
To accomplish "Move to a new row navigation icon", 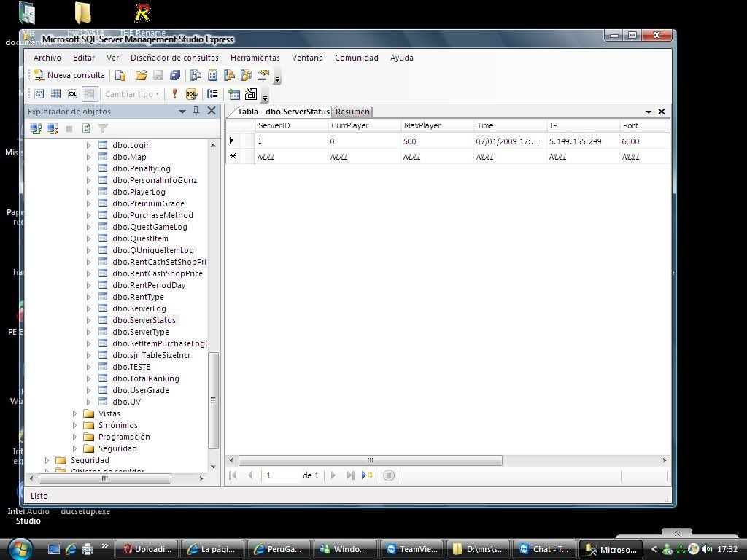I will pyautogui.click(x=368, y=475).
